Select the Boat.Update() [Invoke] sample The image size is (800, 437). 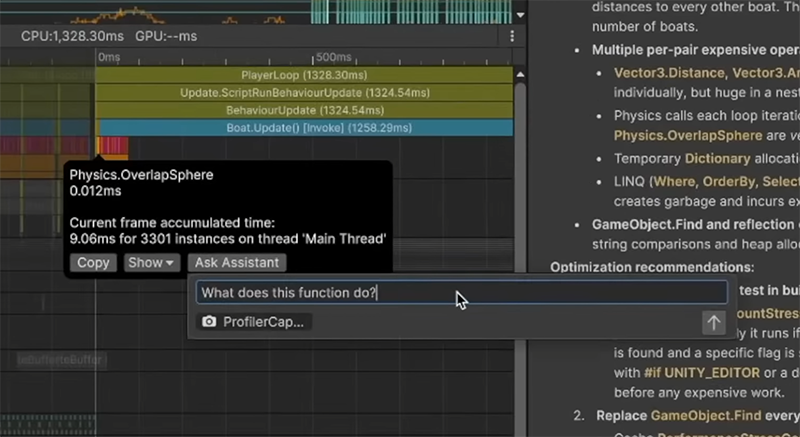[x=304, y=128]
